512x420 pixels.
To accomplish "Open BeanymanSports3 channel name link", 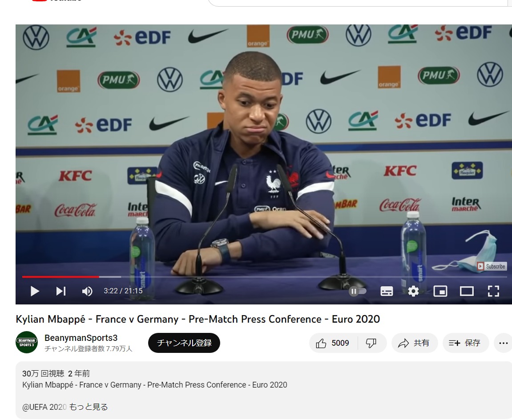I will point(81,338).
